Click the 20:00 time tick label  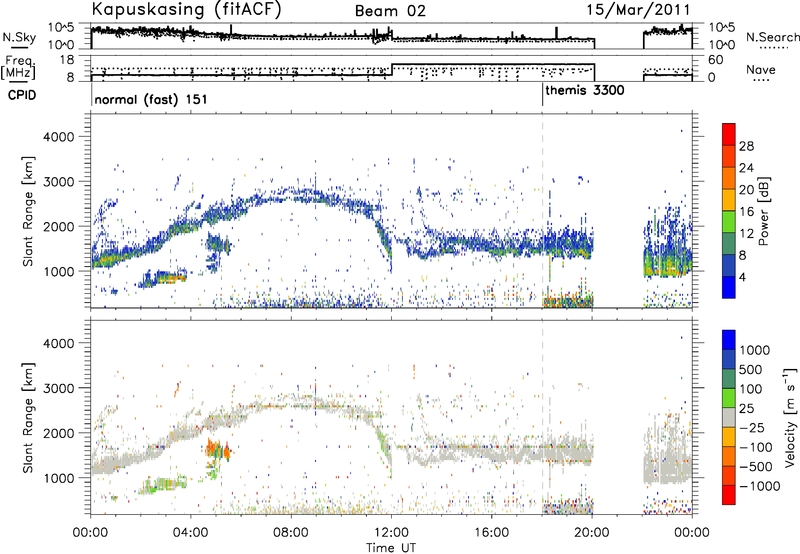coord(592,533)
